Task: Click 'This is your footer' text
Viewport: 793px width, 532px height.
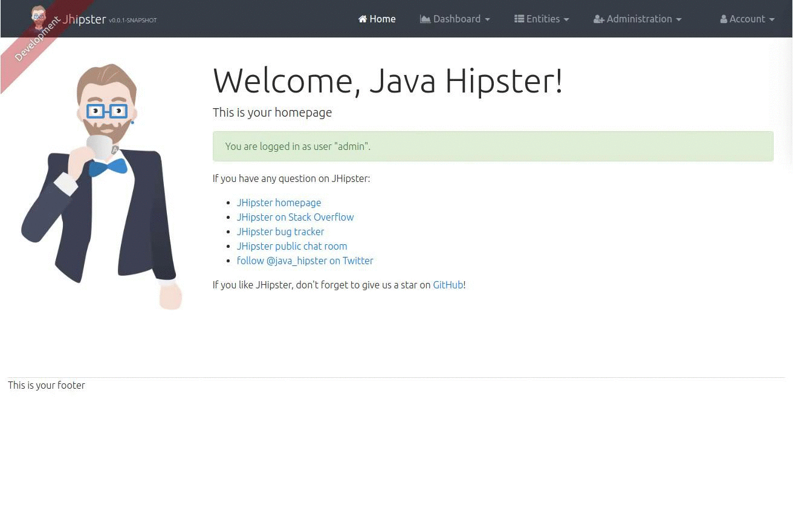Action: [47, 385]
